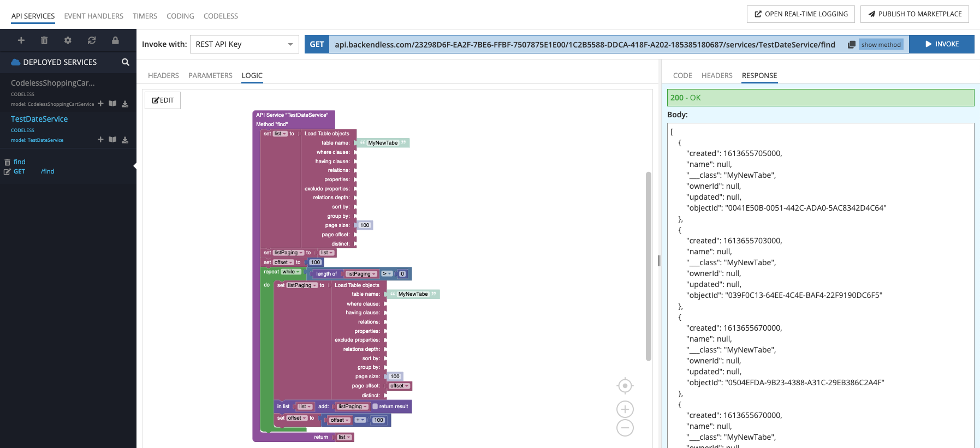
Task: Click the refresh services icon
Action: point(92,40)
